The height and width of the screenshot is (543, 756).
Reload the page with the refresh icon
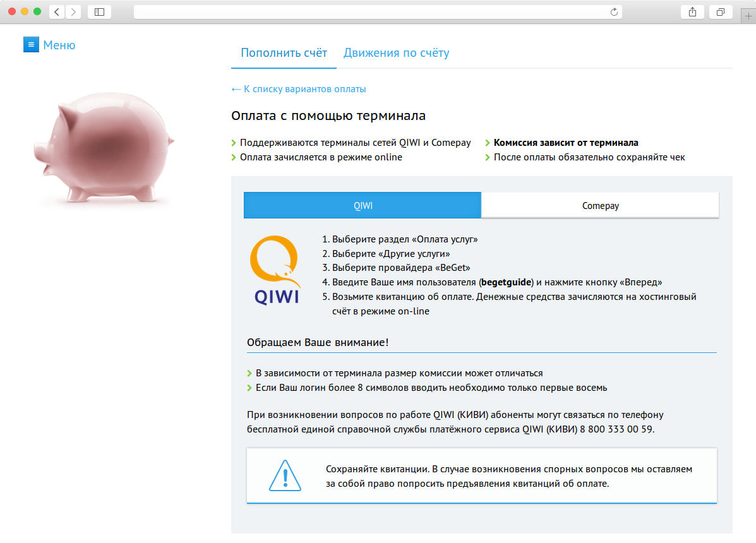(614, 12)
